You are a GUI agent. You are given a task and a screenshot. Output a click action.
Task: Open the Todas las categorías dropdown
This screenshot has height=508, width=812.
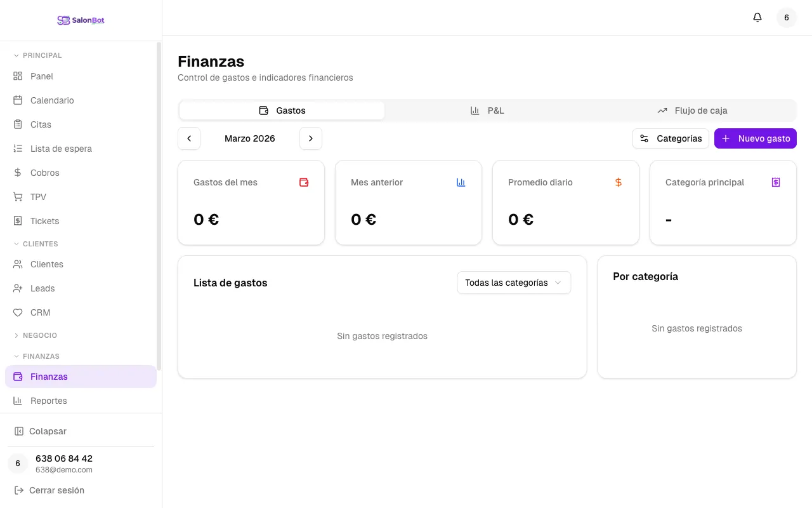click(513, 283)
